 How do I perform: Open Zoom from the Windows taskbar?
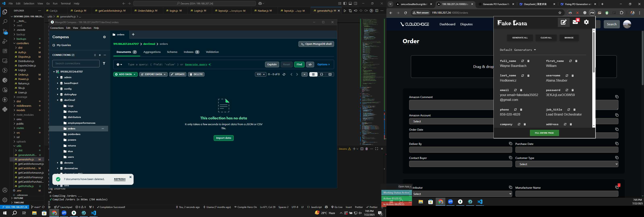64,213
